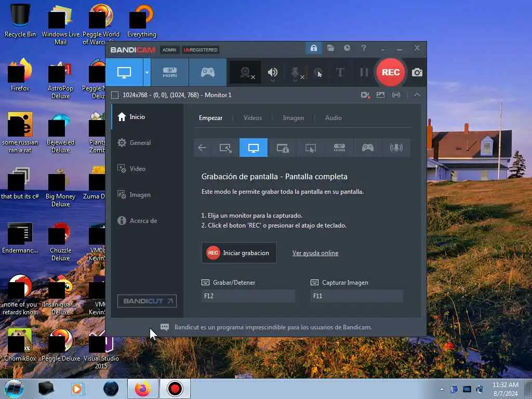Image resolution: width=532 pixels, height=399 pixels.
Task: Toggle the text overlay T icon
Action: click(x=340, y=72)
